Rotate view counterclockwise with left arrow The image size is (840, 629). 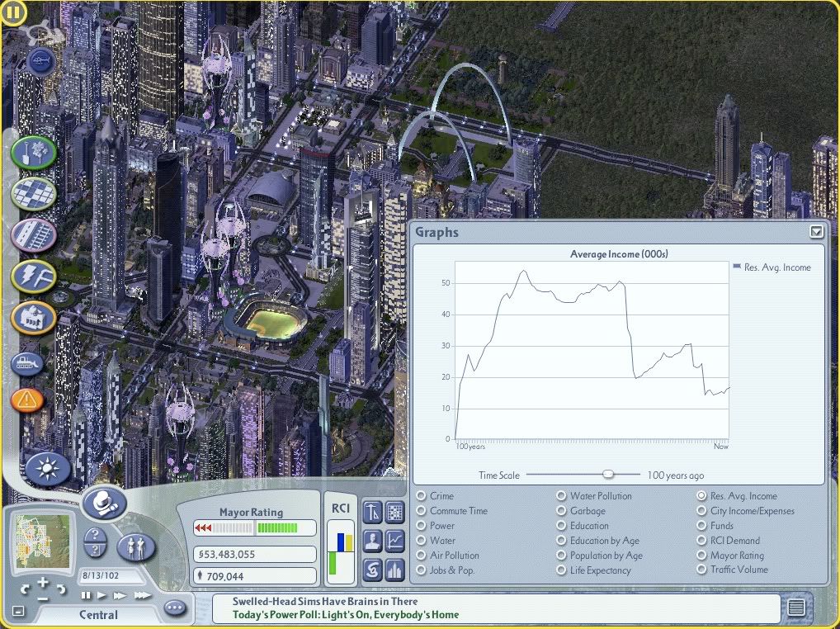[26, 590]
